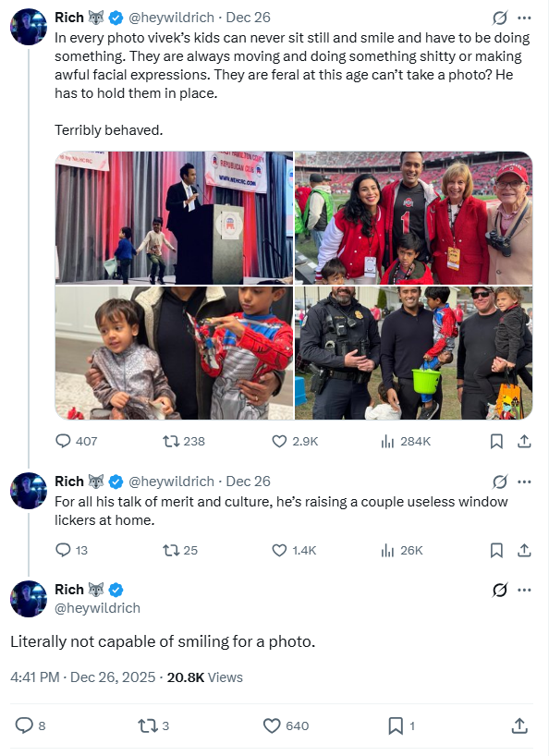Open more options on the main tweet
Image resolution: width=549 pixels, height=756 pixels.
click(524, 590)
